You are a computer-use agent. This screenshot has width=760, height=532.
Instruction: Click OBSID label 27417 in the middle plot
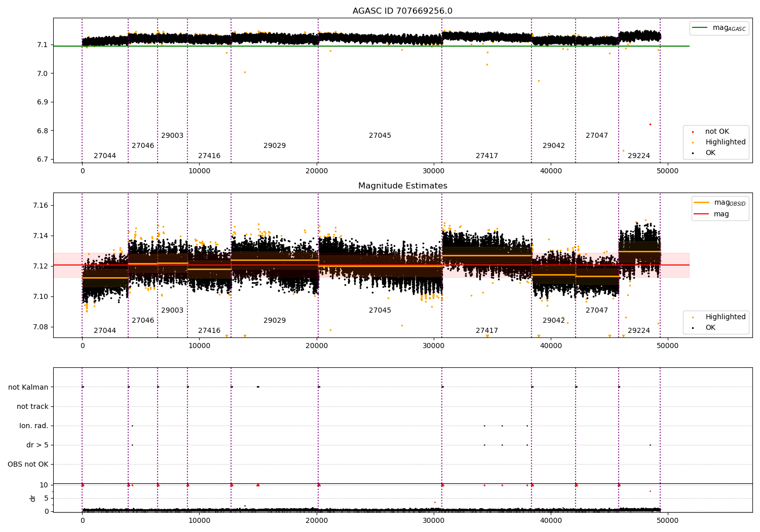pos(487,331)
